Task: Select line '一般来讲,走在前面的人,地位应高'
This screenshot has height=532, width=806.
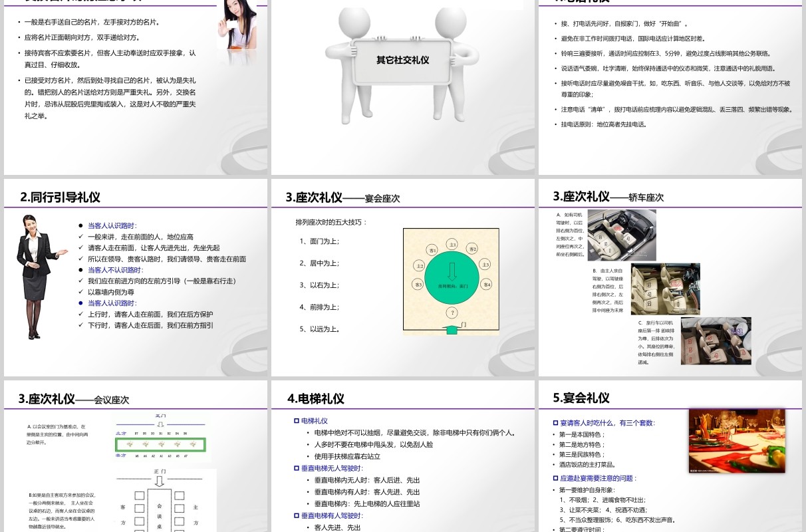Action: click(x=140, y=237)
